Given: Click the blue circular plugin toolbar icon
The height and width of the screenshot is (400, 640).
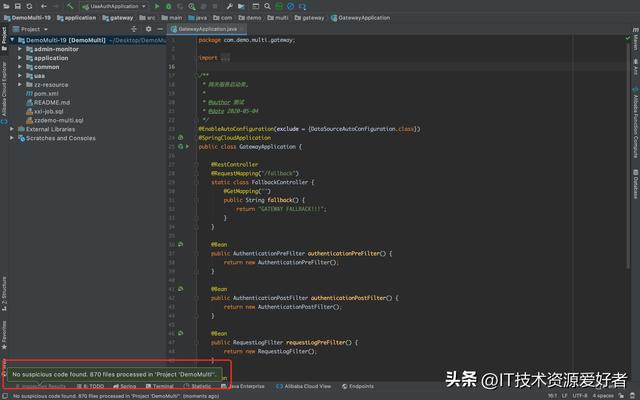Looking at the screenshot, I should click(290, 6).
